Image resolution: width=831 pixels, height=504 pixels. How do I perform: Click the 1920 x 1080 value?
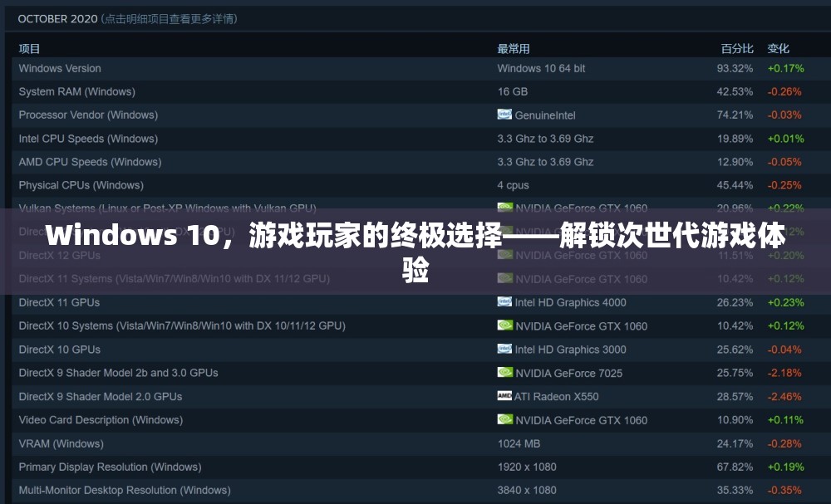527,467
